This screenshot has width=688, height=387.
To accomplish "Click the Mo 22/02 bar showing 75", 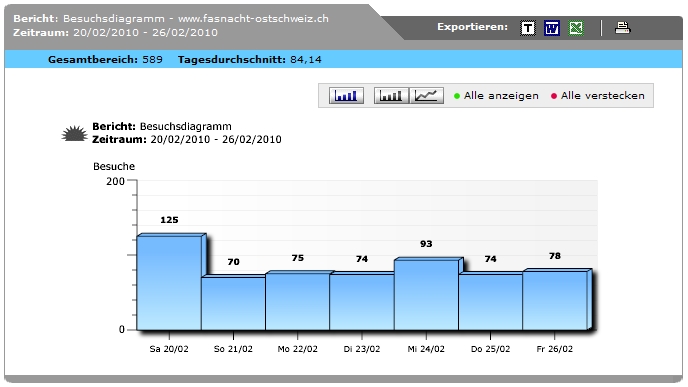I will [x=298, y=301].
